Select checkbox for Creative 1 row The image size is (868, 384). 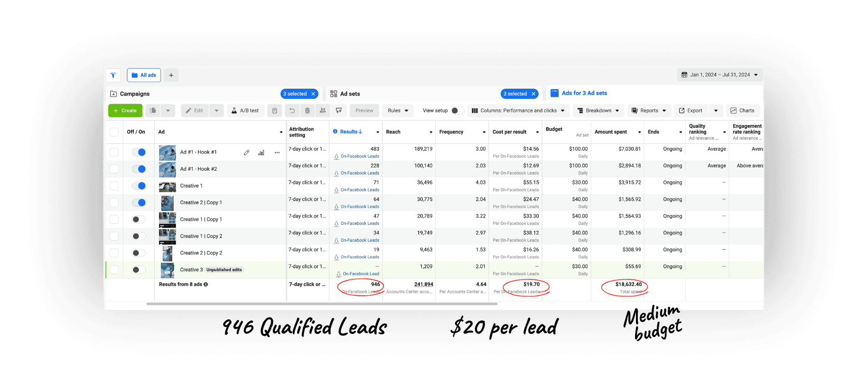click(x=115, y=186)
